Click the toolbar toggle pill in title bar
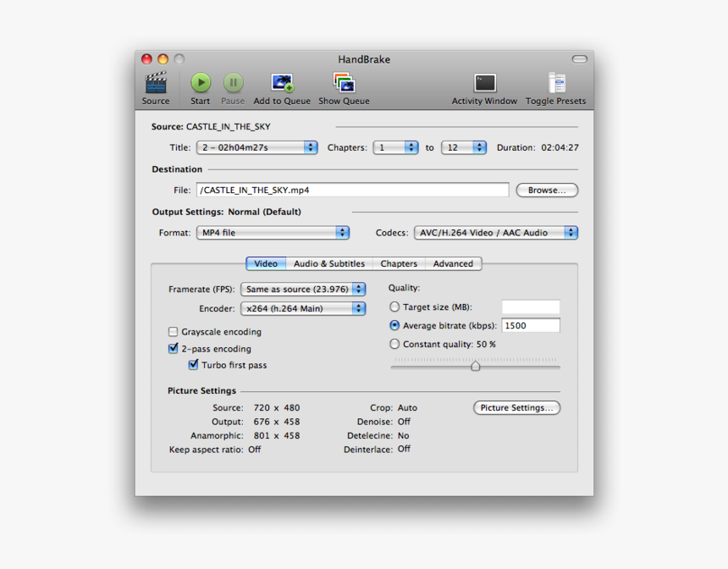 pyautogui.click(x=579, y=59)
